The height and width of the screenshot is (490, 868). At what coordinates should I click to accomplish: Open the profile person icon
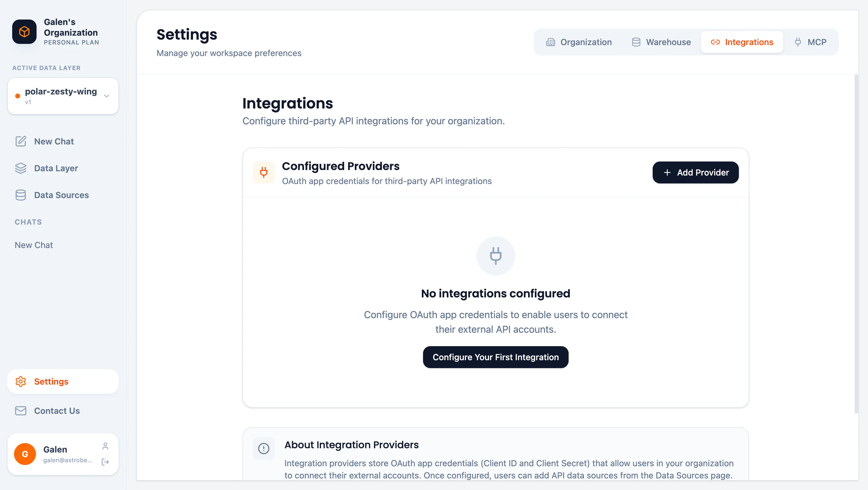point(105,446)
